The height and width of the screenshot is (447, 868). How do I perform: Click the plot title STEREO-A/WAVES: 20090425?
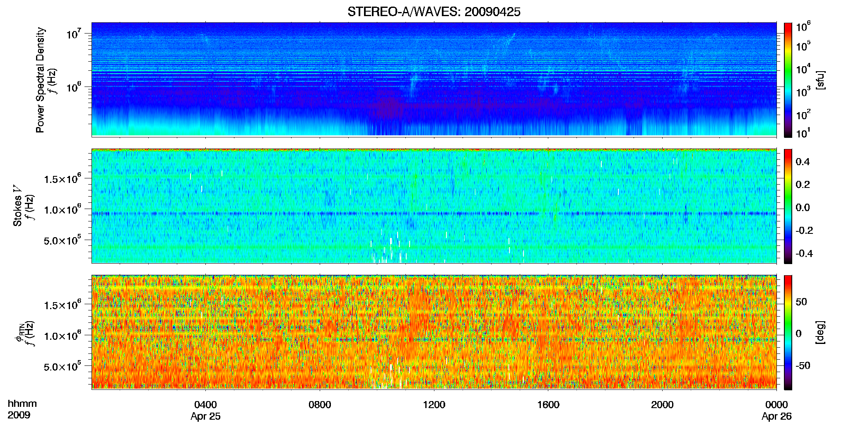point(434,12)
